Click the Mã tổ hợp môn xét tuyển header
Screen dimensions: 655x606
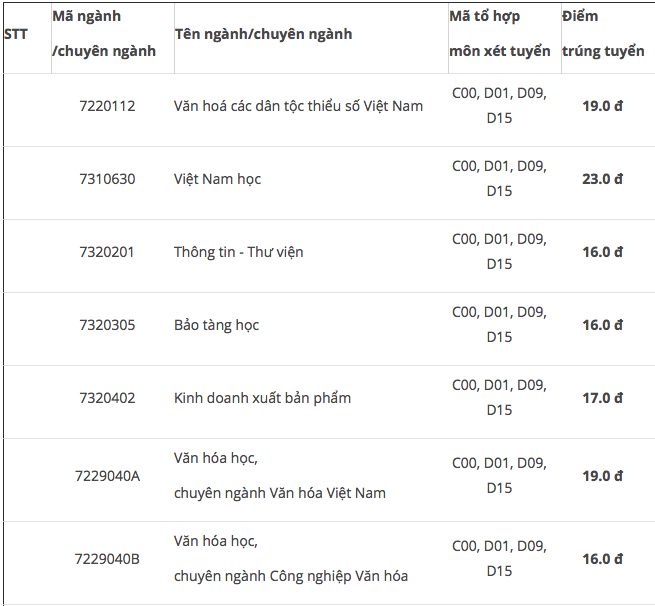500,34
